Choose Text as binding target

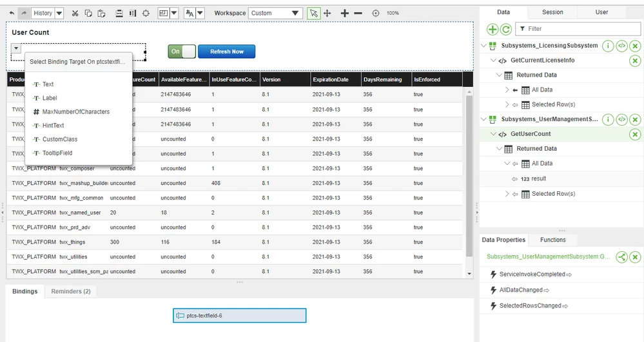pos(48,84)
